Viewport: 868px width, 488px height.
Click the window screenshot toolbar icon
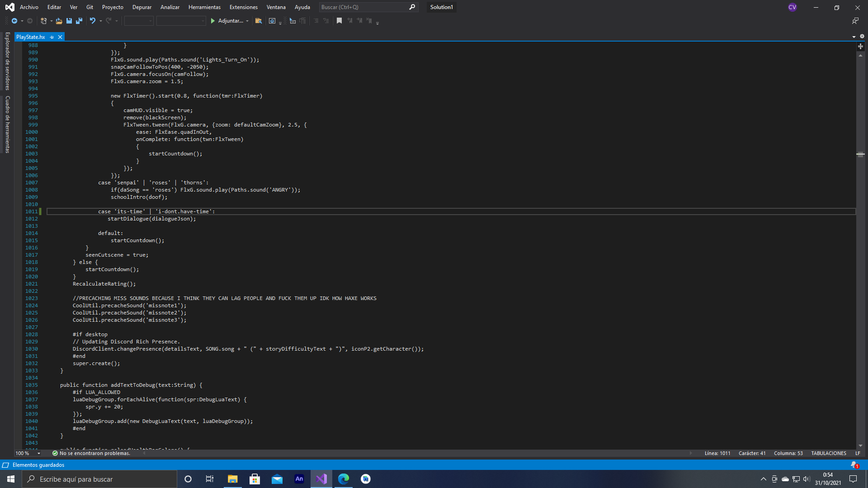272,21
